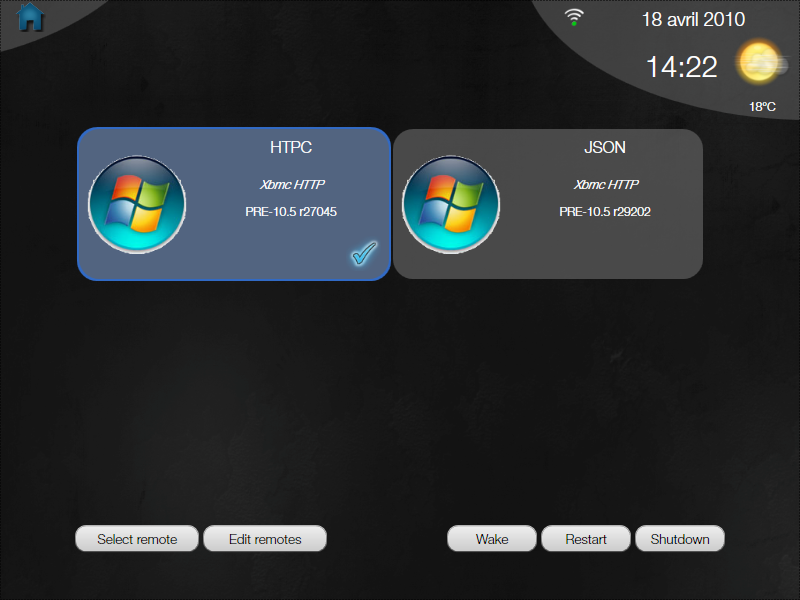Click Xbmc HTTP label under JSON

[x=606, y=185]
